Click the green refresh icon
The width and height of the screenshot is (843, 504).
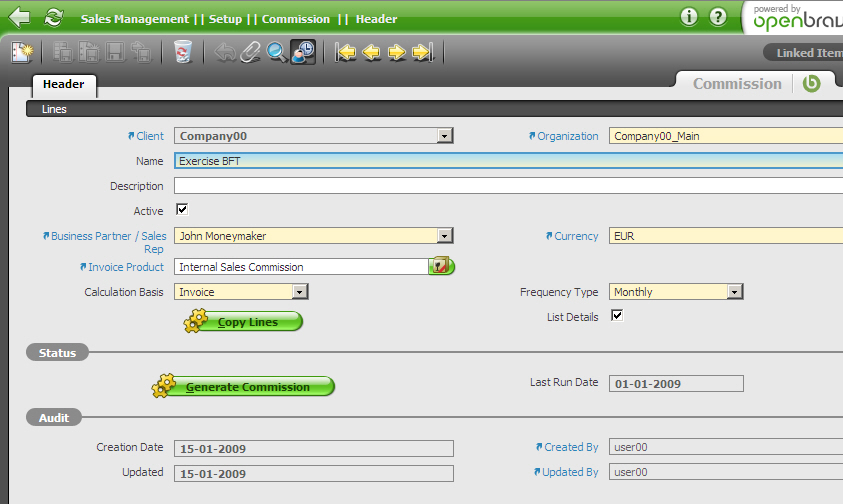(x=54, y=18)
